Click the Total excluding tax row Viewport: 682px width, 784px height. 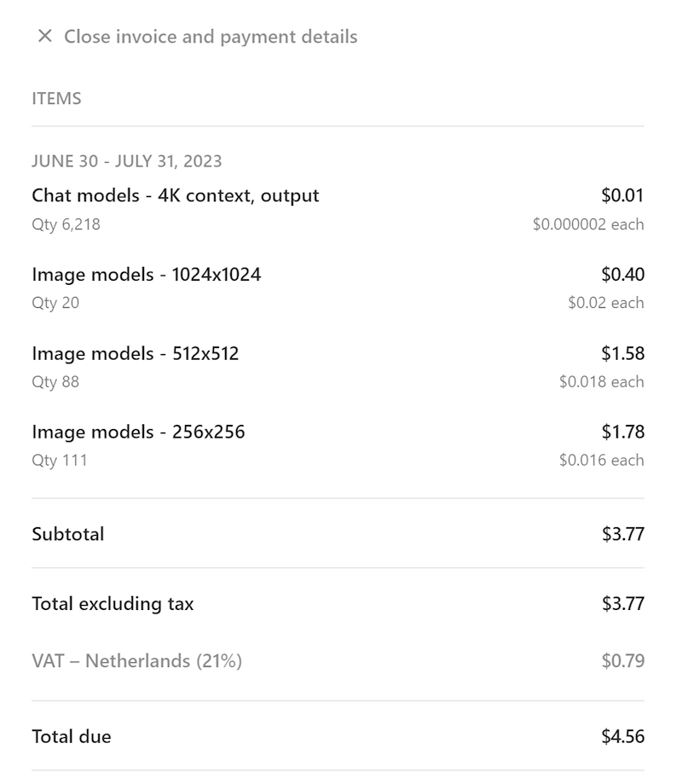[338, 603]
